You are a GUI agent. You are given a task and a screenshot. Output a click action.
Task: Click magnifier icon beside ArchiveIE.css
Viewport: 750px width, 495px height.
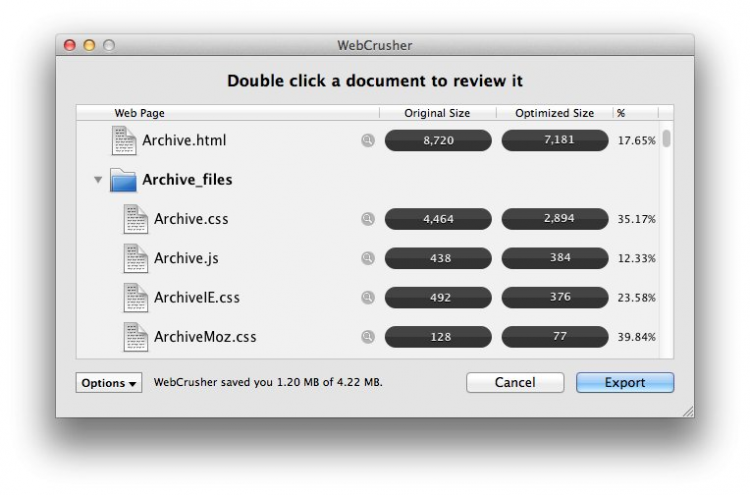point(368,297)
